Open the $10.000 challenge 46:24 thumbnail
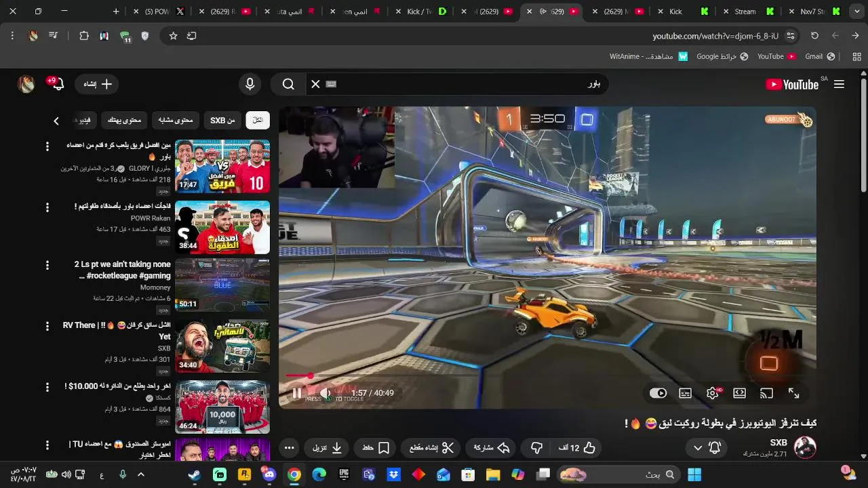The width and height of the screenshot is (868, 488). coord(222,407)
